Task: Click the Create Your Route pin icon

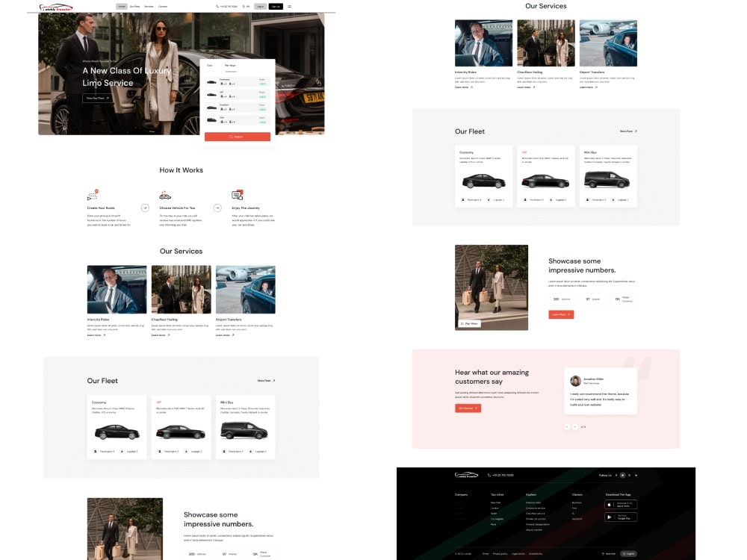Action: click(x=93, y=195)
